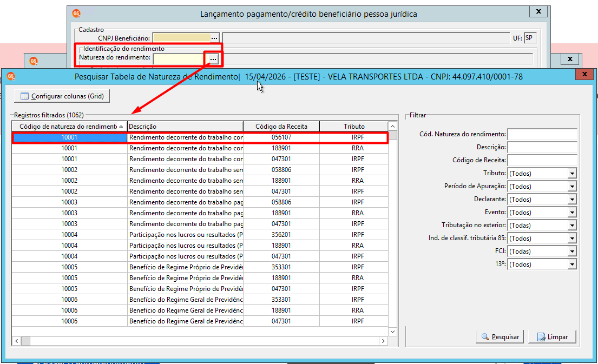
Task: Click the grid icon on Configurar colunas
Action: coord(24,96)
